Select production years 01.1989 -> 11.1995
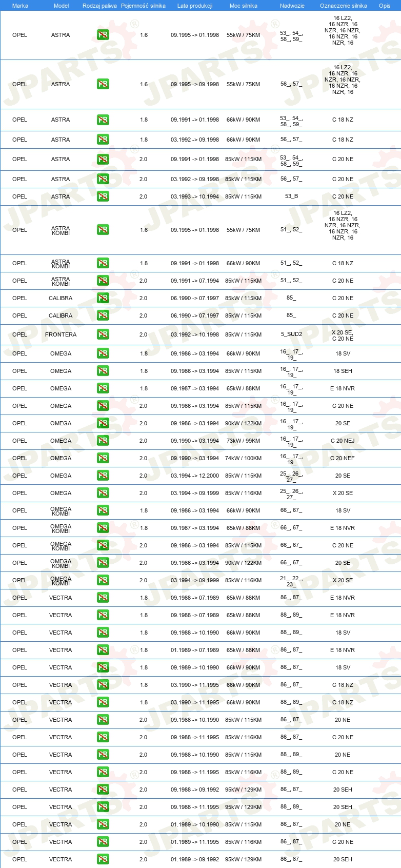The width and height of the screenshot is (401, 868). tap(195, 842)
